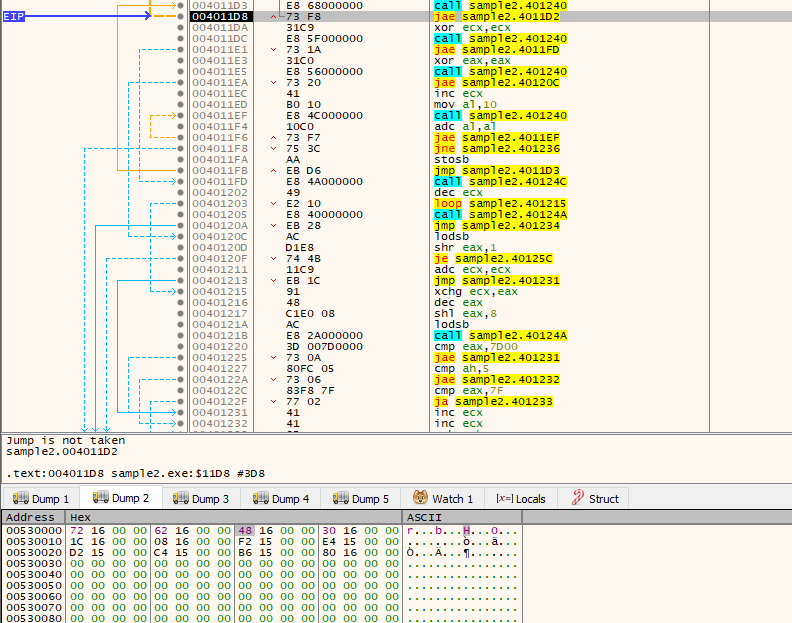Toggle breakpoint bullet at 0040120C
The height and width of the screenshot is (623, 792).
tap(180, 236)
